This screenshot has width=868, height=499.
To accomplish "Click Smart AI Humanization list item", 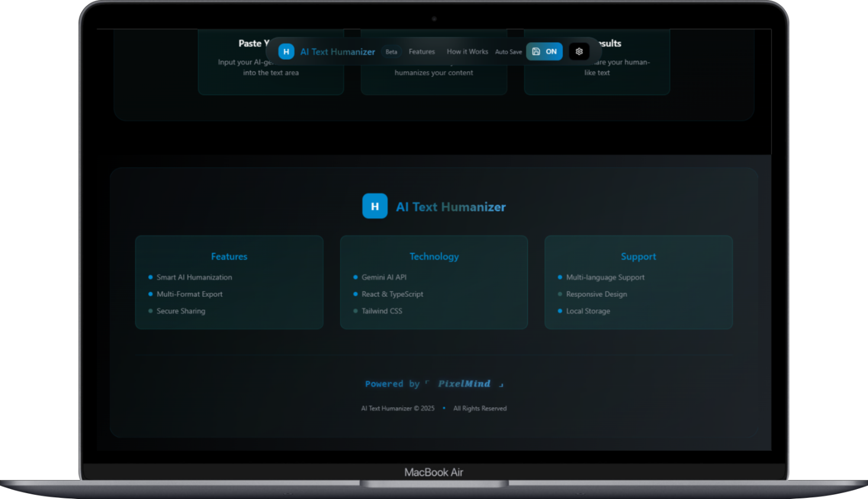I will [x=194, y=277].
